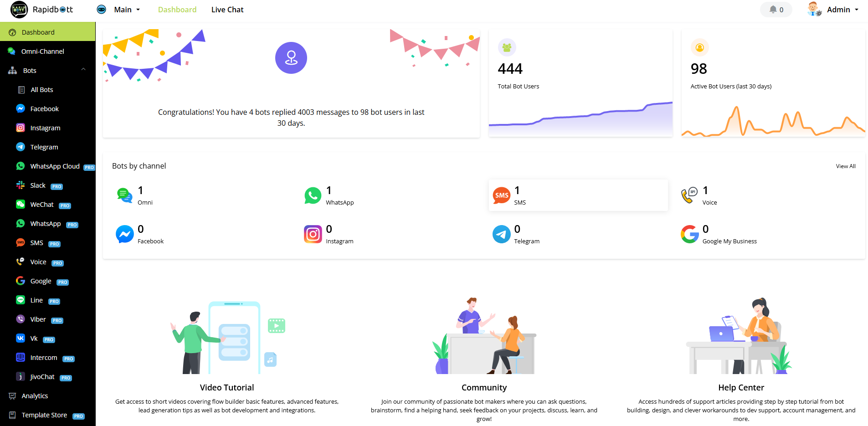Click the Viber sidebar icon
This screenshot has height=426, width=868.
click(21, 319)
